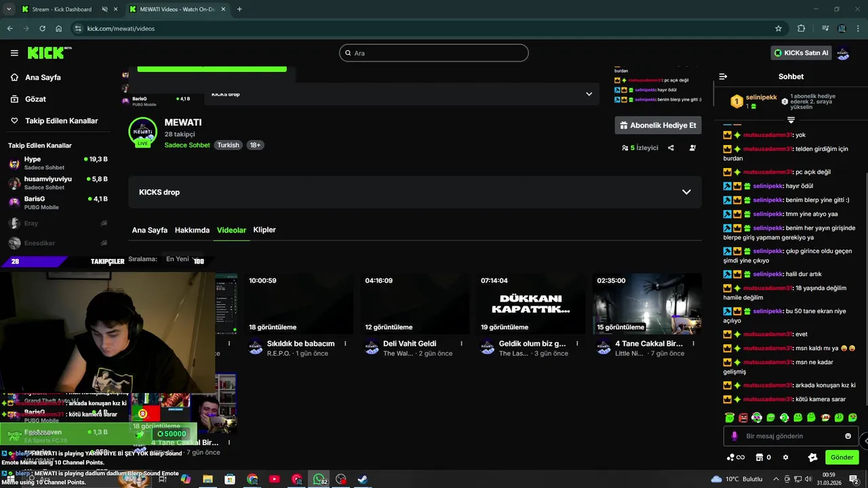The width and height of the screenshot is (868, 488).
Task: Select husamviyuviyu followed channel
Action: pyautogui.click(x=58, y=182)
